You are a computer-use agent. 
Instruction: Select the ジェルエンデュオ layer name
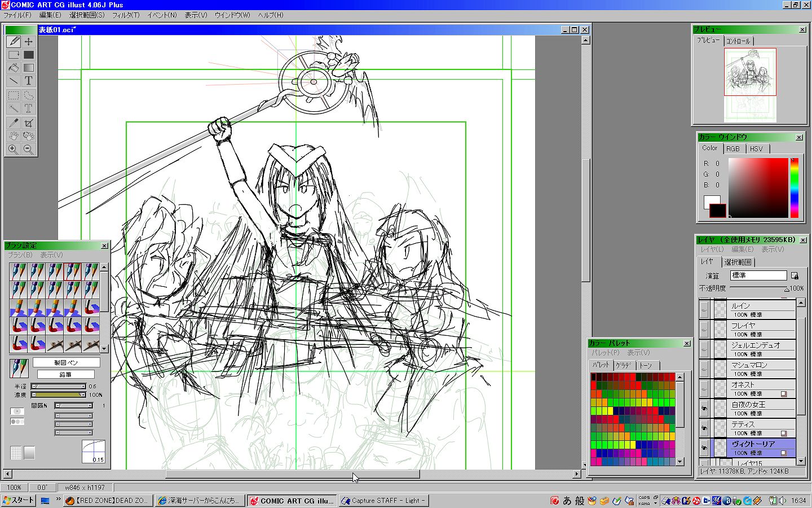point(756,345)
